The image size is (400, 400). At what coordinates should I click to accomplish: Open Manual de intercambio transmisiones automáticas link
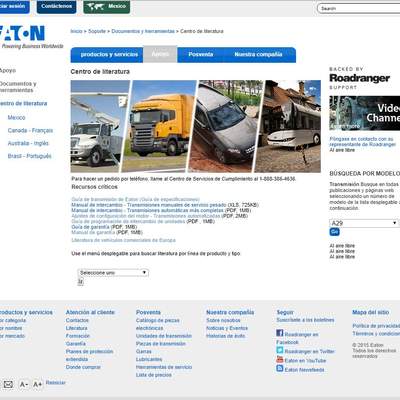[147, 210]
